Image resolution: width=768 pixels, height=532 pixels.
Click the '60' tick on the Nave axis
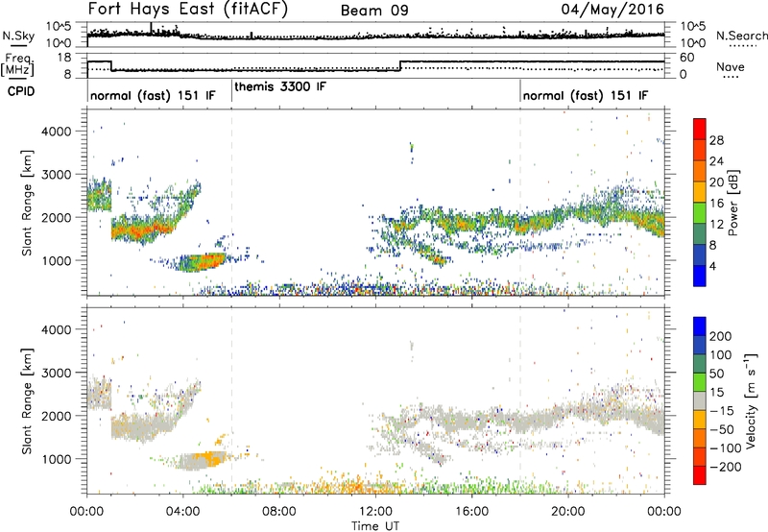point(686,58)
